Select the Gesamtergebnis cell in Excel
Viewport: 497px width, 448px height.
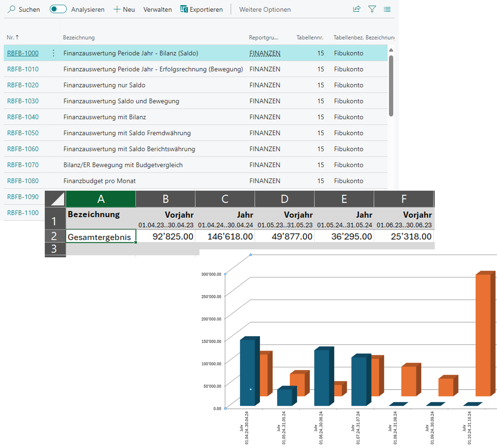[x=99, y=236]
